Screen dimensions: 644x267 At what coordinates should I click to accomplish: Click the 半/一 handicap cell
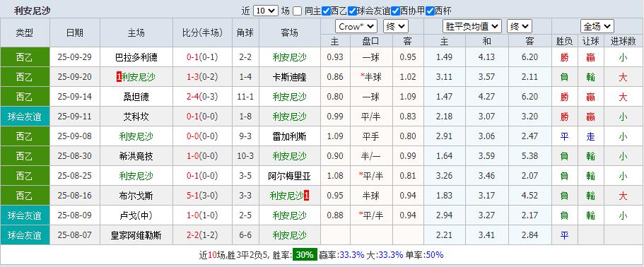click(371, 156)
